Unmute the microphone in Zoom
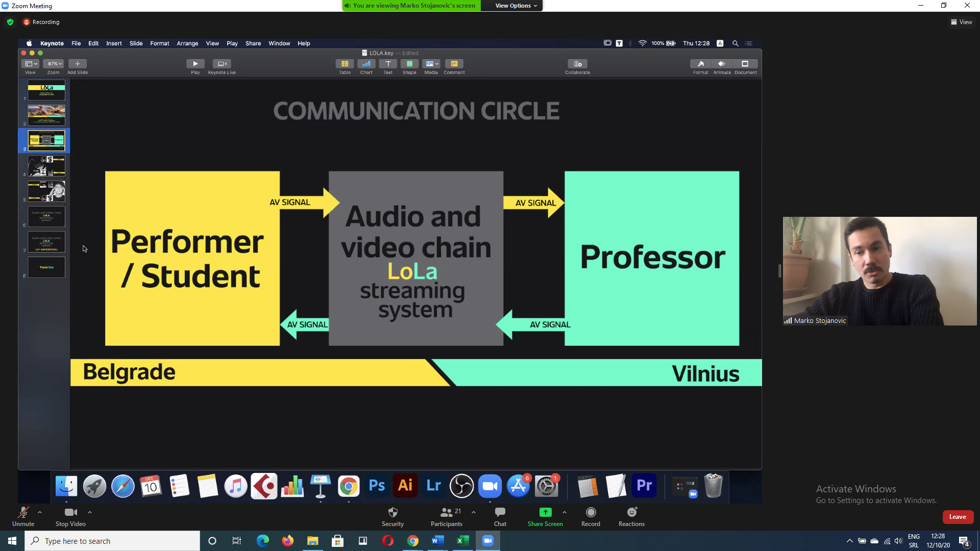The height and width of the screenshot is (551, 980). pyautogui.click(x=23, y=516)
